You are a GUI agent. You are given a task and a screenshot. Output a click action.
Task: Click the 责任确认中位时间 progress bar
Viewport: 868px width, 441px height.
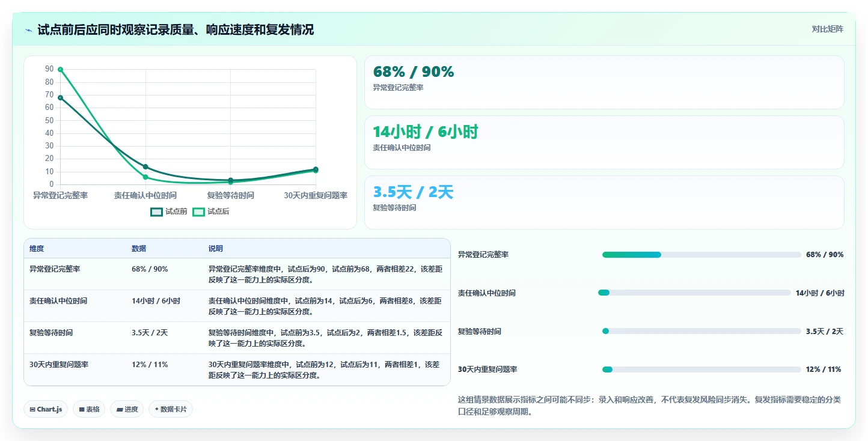pyautogui.click(x=694, y=293)
